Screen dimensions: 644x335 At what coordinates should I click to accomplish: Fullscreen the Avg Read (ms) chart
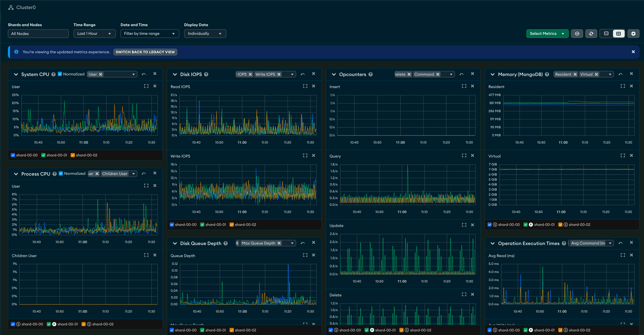623,255
